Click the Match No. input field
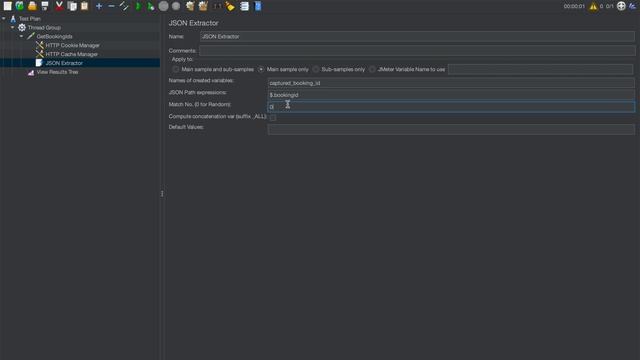The height and width of the screenshot is (360, 640). coord(451,107)
